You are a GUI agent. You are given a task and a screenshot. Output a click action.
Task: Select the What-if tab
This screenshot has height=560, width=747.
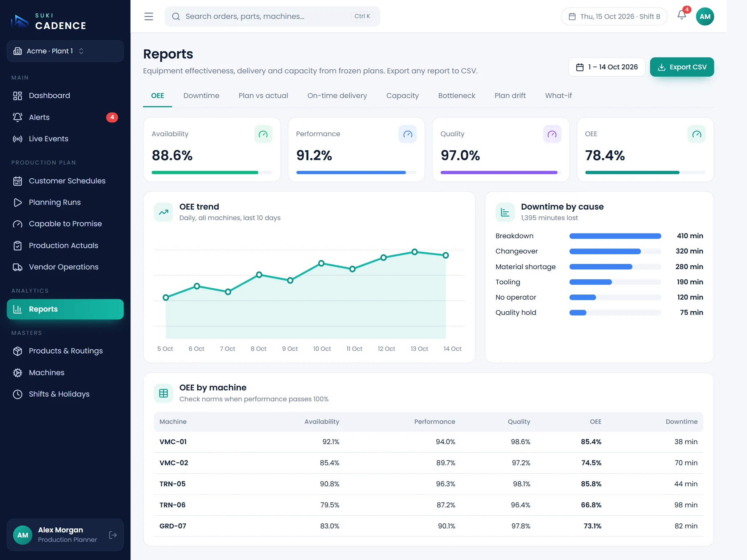[558, 96]
